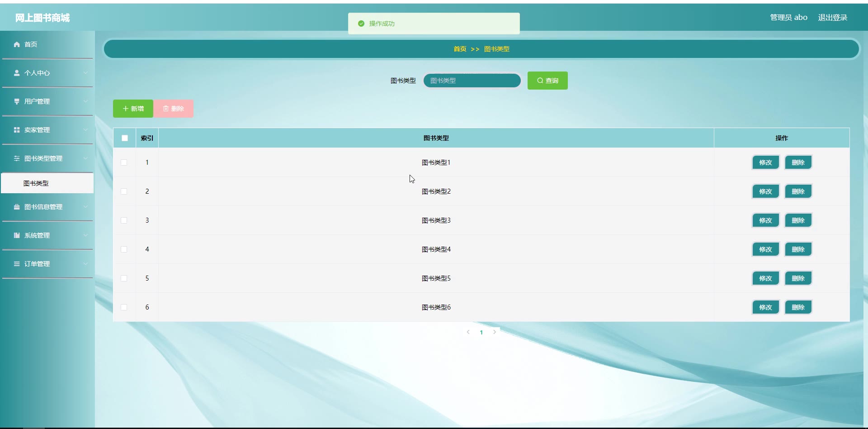868x429 pixels.
Task: Focus the 图书类型 search input
Action: tap(472, 81)
